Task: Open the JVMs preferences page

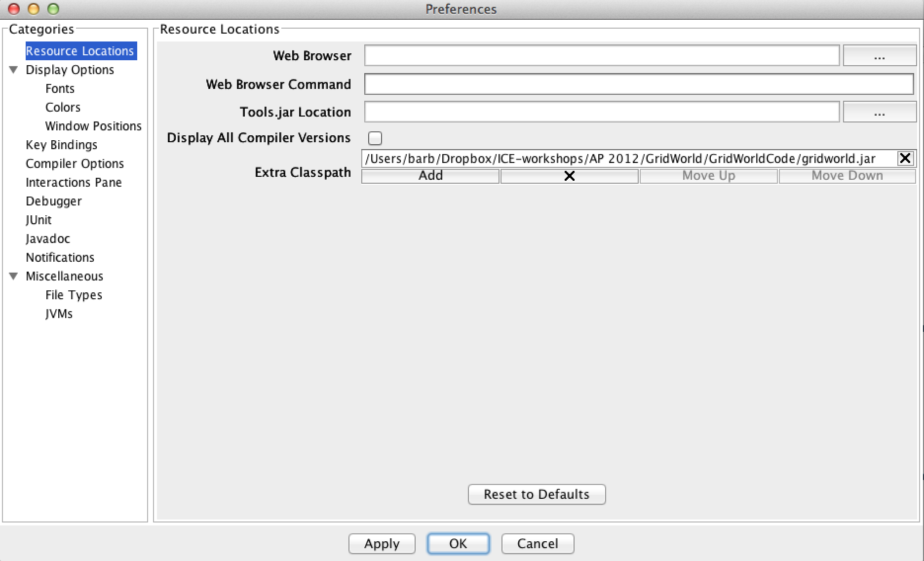Action: pos(59,314)
